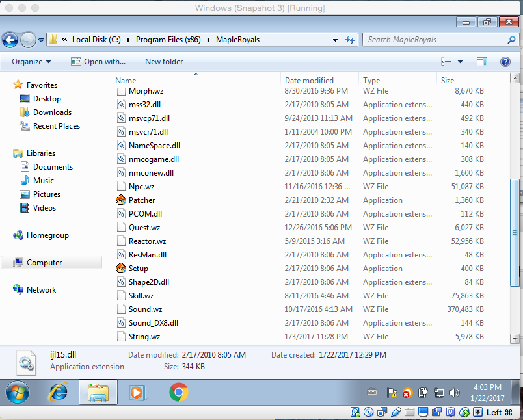Select Program Files (x86) breadcrumb

pos(168,40)
